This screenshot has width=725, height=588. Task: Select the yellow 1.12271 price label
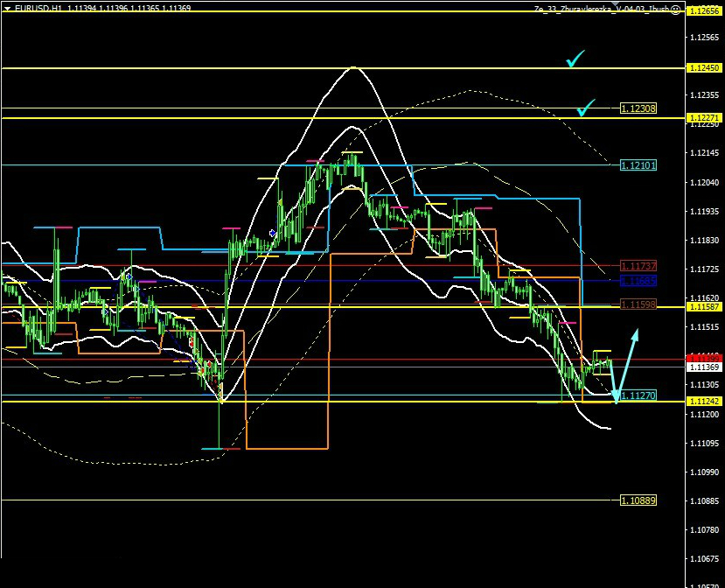[x=704, y=118]
